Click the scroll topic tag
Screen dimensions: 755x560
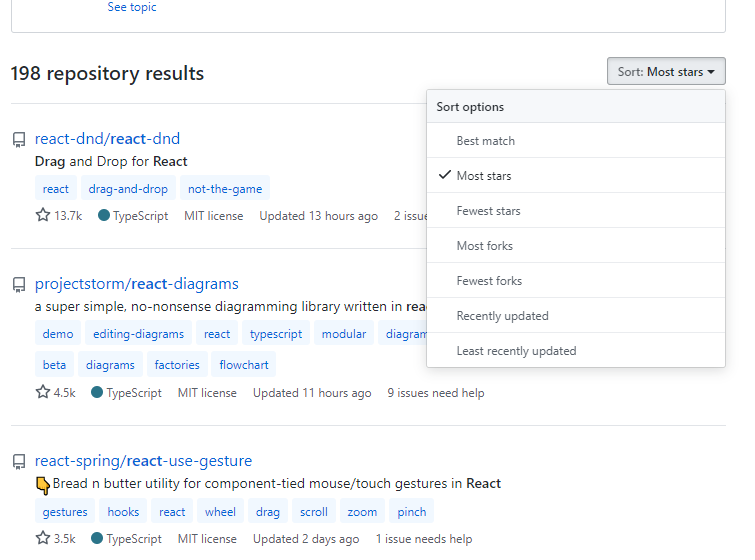[x=313, y=511]
